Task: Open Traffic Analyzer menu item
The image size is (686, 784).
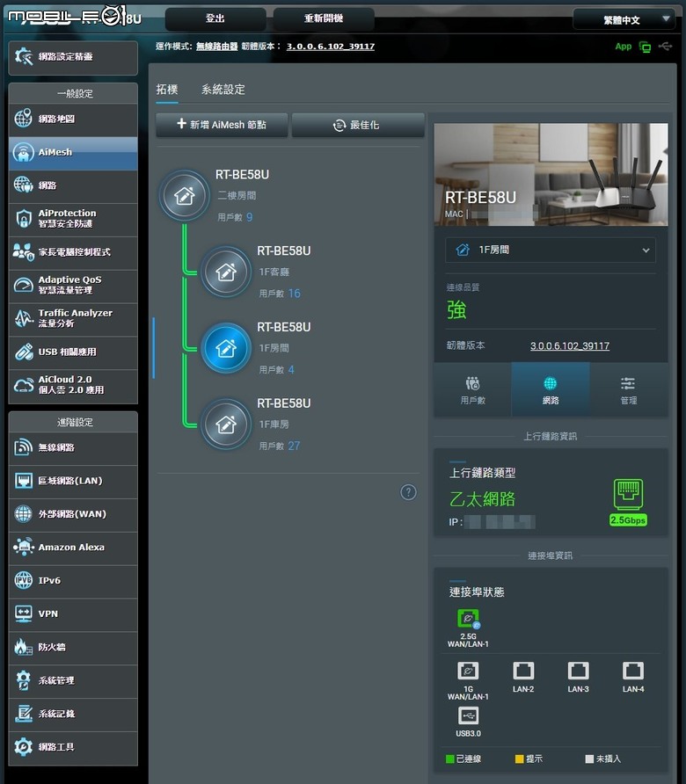Action: coord(73,318)
